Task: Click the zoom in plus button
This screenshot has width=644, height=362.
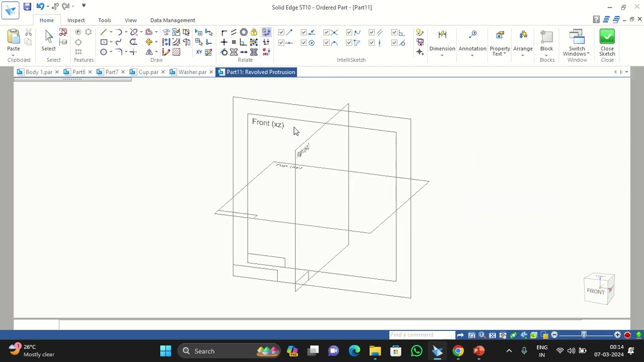Action: [x=617, y=335]
